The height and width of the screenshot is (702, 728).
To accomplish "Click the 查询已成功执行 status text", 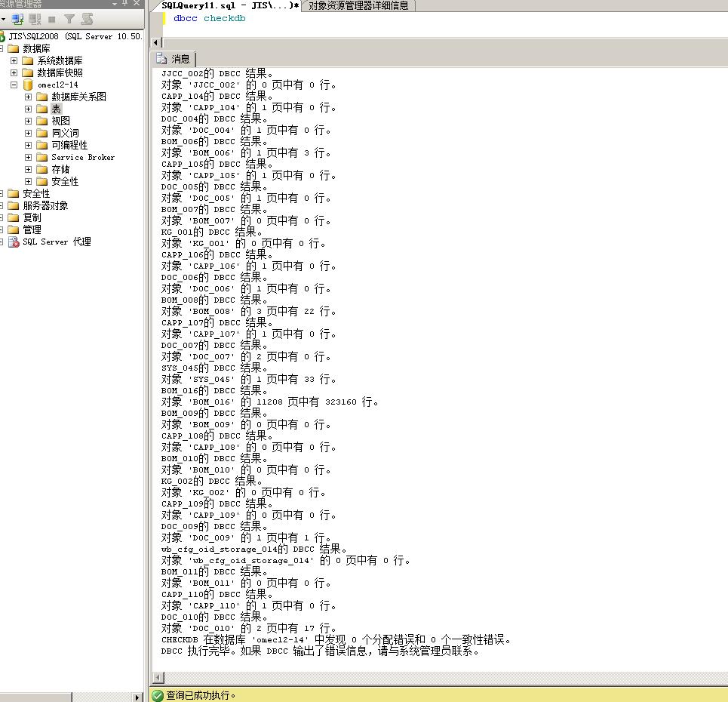I will [201, 695].
